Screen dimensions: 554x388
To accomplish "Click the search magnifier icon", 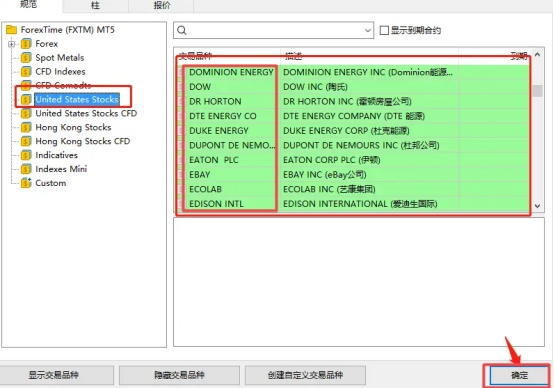I will click(182, 30).
